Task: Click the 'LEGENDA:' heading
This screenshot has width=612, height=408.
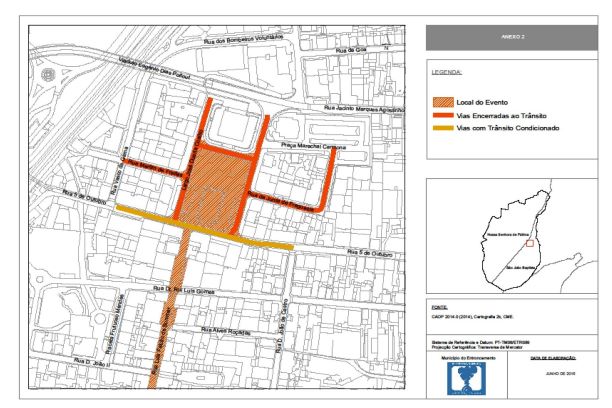Action: coord(446,73)
